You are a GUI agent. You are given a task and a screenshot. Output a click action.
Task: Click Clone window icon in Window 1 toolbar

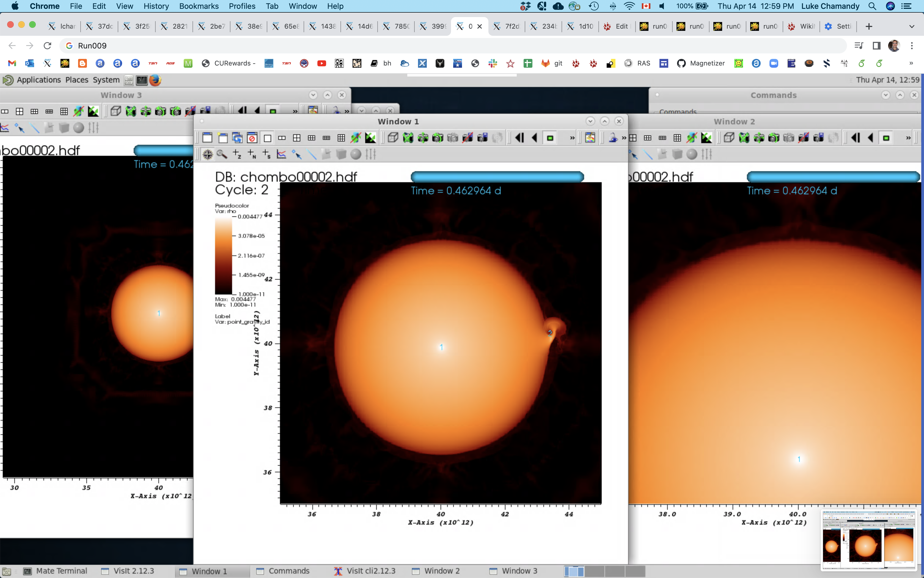pyautogui.click(x=237, y=138)
